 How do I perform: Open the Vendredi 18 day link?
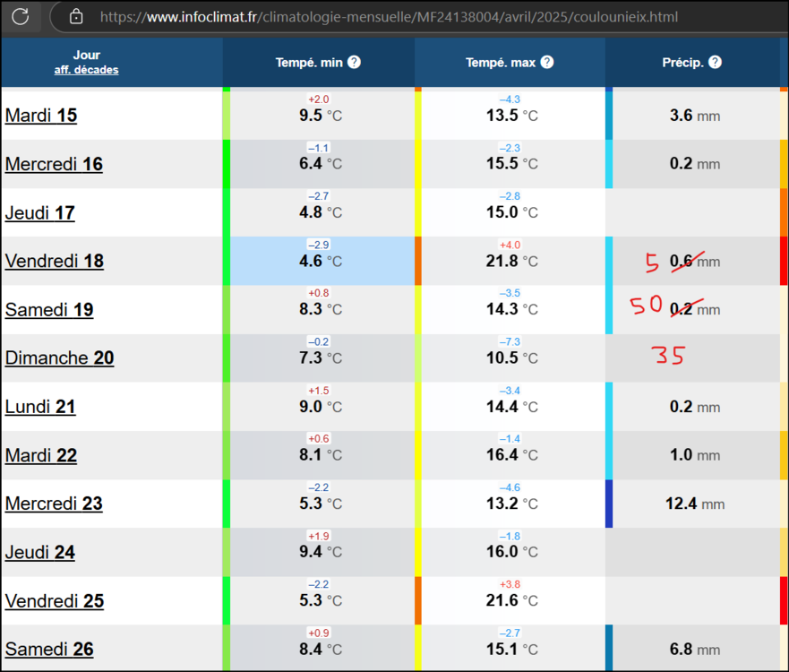click(x=55, y=262)
